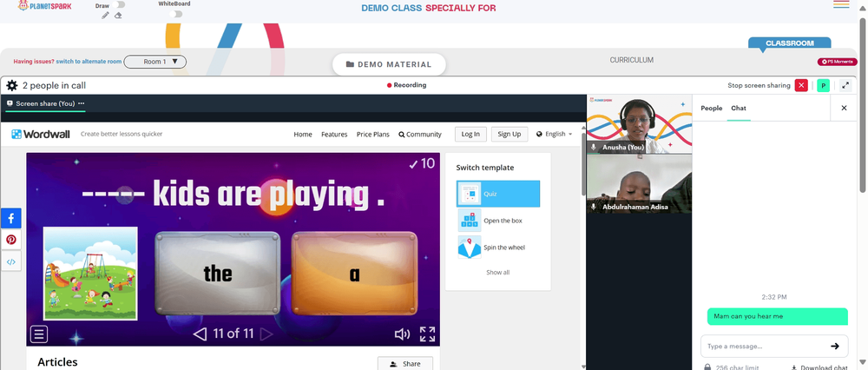
Task: Choose answer "the"
Action: [x=218, y=273]
